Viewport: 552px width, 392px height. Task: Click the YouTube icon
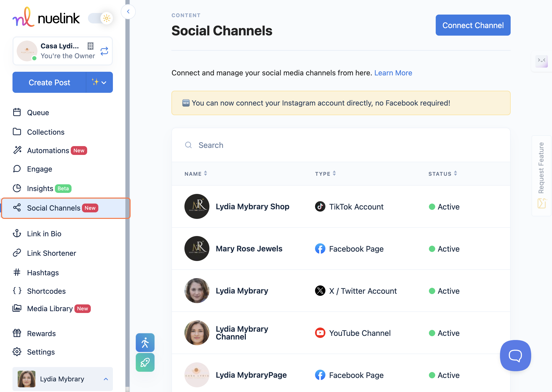coord(320,333)
